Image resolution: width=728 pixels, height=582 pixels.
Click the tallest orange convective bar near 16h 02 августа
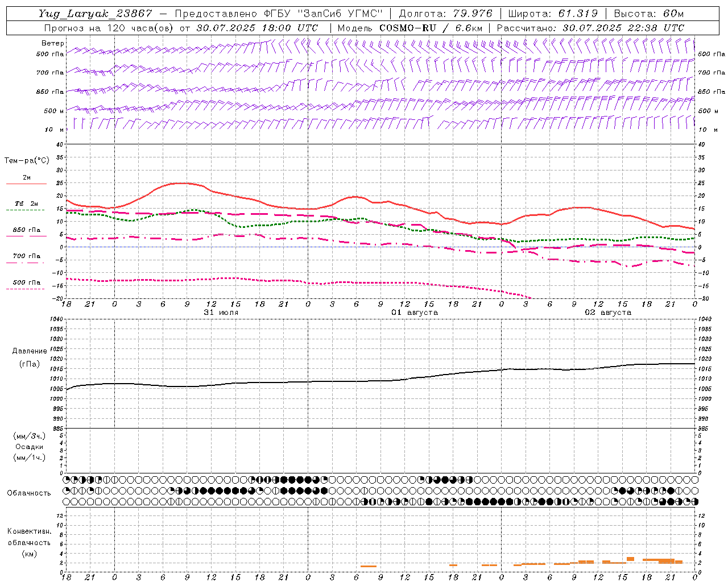pyautogui.click(x=630, y=559)
